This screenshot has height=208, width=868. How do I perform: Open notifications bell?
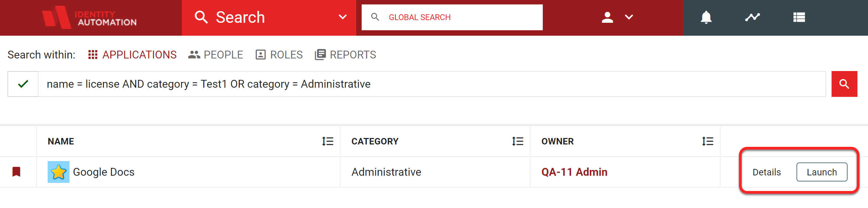click(706, 17)
